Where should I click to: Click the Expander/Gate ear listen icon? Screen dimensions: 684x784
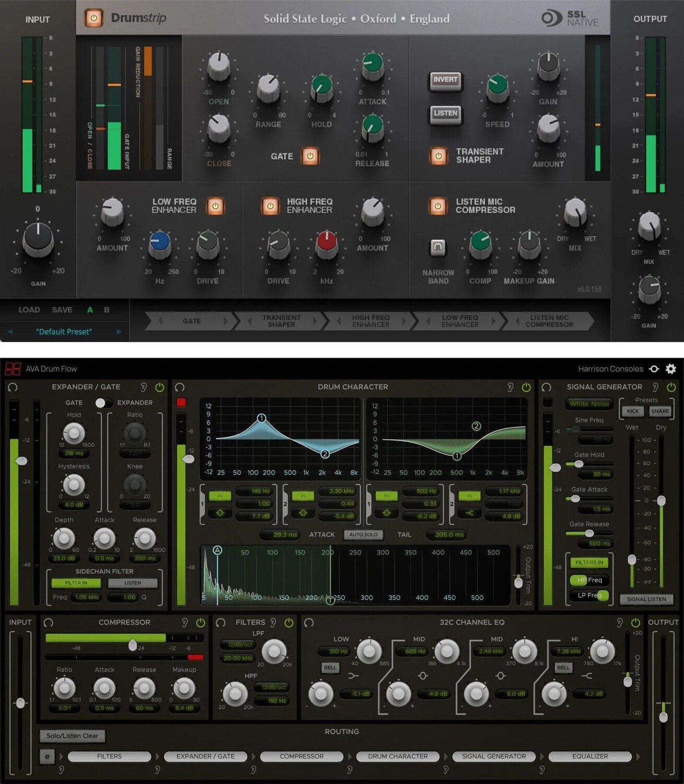[x=144, y=387]
